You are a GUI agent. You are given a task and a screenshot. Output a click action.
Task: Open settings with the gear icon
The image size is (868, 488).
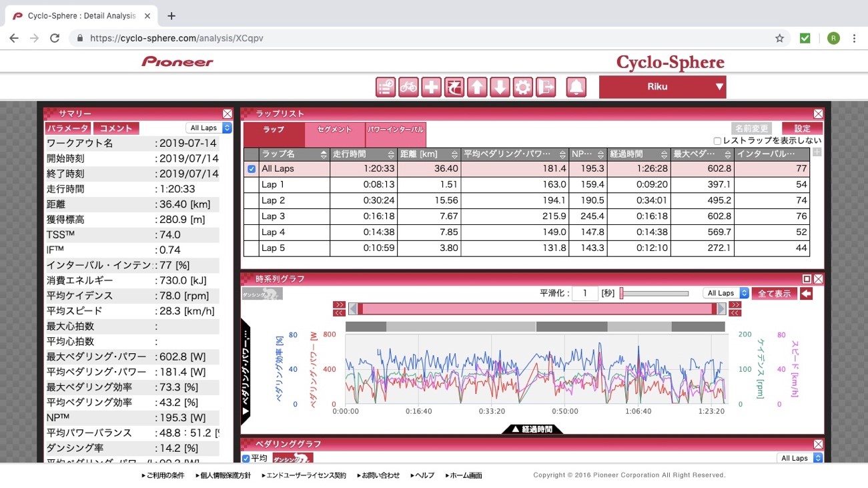pyautogui.click(x=522, y=87)
